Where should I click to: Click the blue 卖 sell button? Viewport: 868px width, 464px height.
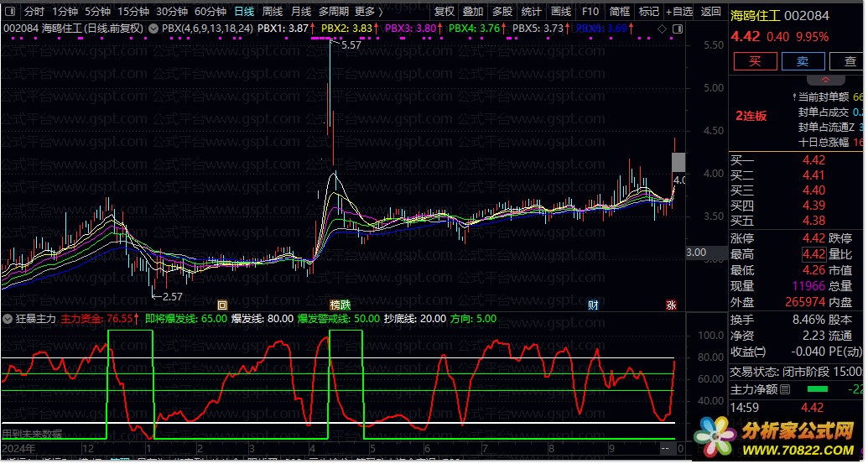coord(803,61)
